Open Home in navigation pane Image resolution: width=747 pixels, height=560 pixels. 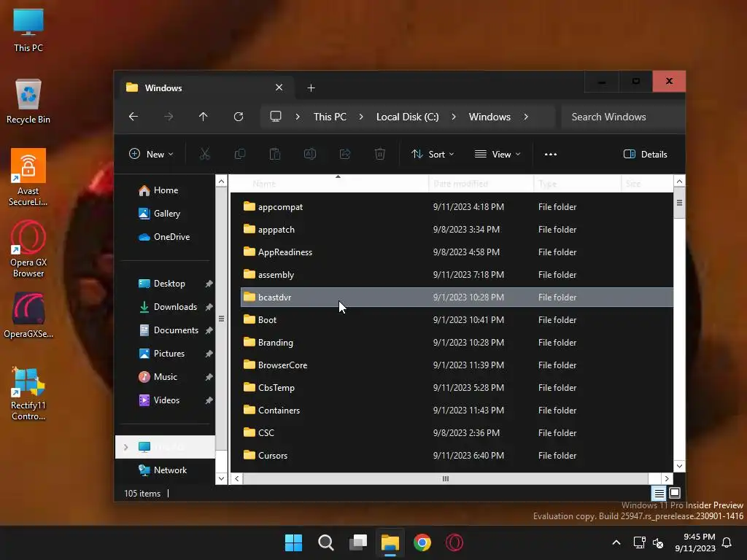pos(165,190)
